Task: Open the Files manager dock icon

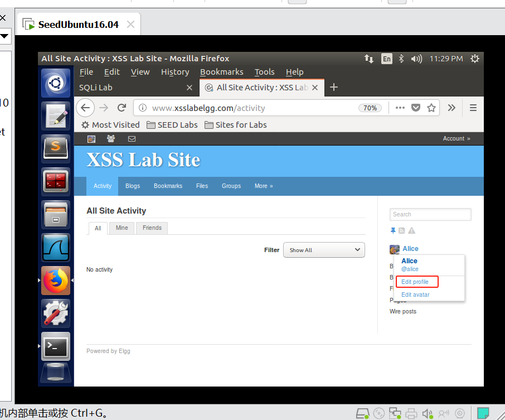Action: [56, 214]
